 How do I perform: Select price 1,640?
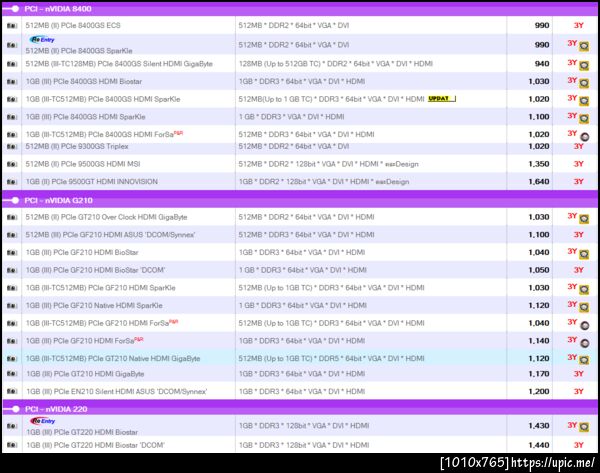(539, 182)
